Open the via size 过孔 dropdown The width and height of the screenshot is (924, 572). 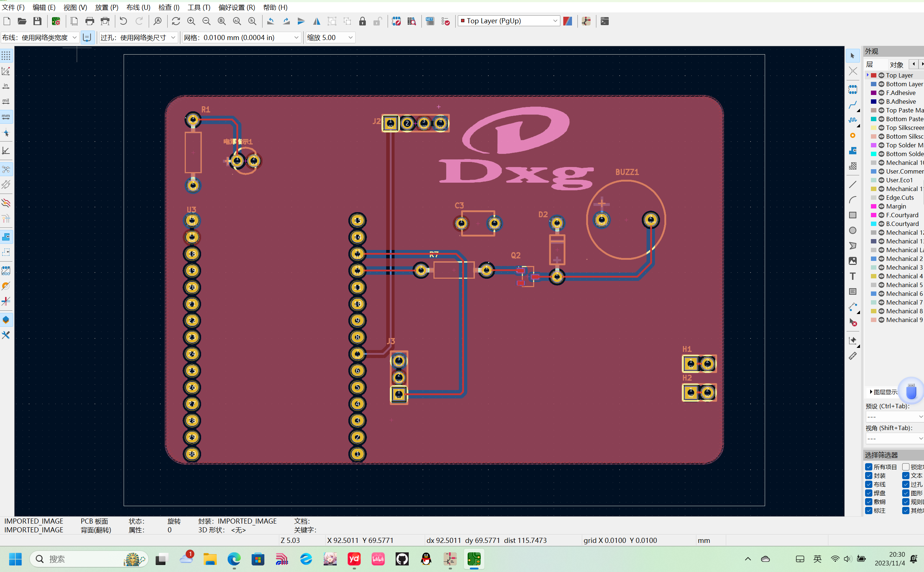pos(138,37)
